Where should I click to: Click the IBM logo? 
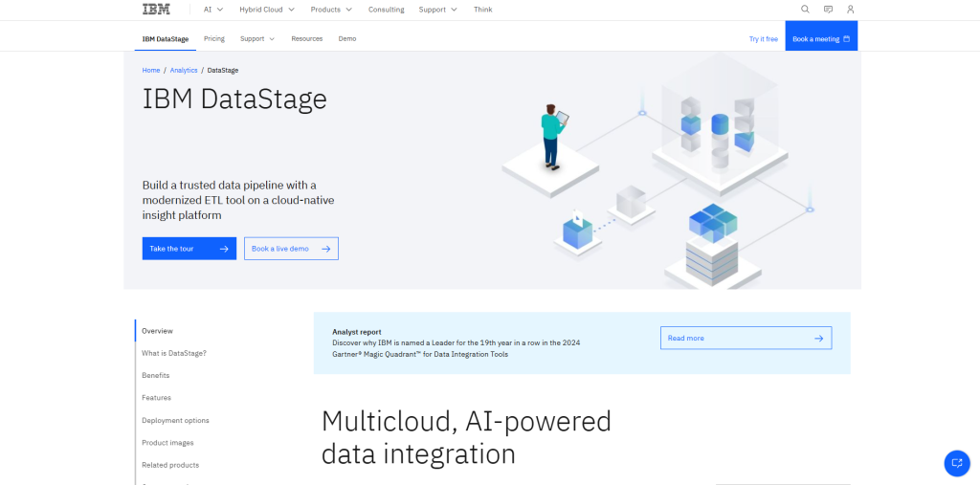[156, 10]
